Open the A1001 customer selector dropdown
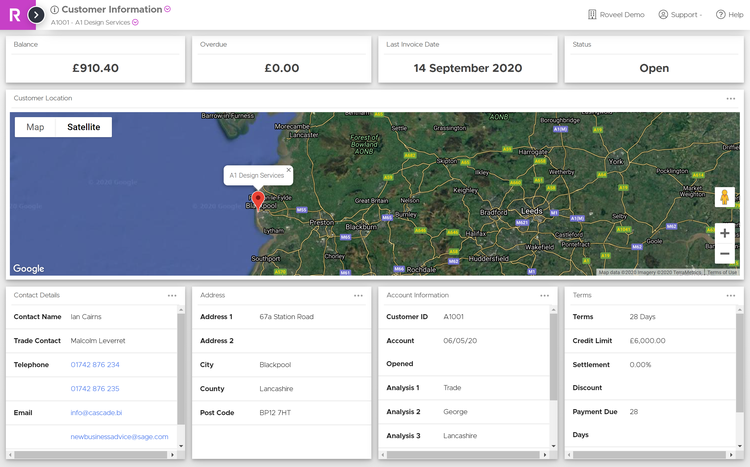The image size is (750, 467). click(135, 22)
